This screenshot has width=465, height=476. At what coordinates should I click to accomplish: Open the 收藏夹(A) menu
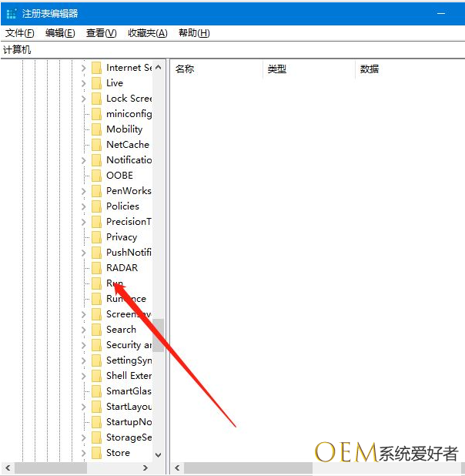pyautogui.click(x=147, y=33)
